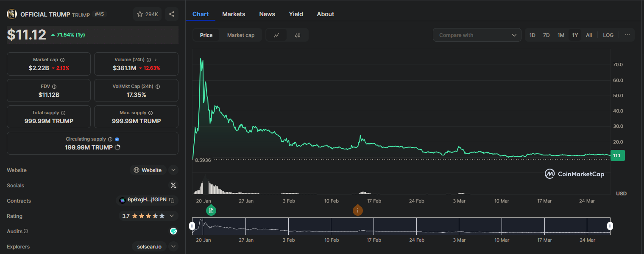Grab the right range slider handle

click(610, 226)
